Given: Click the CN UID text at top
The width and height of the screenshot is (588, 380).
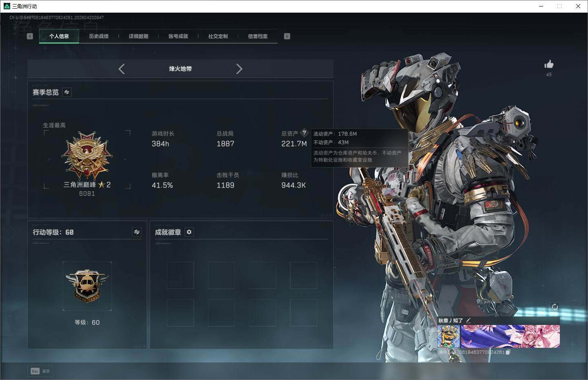Looking at the screenshot, I should (57, 18).
